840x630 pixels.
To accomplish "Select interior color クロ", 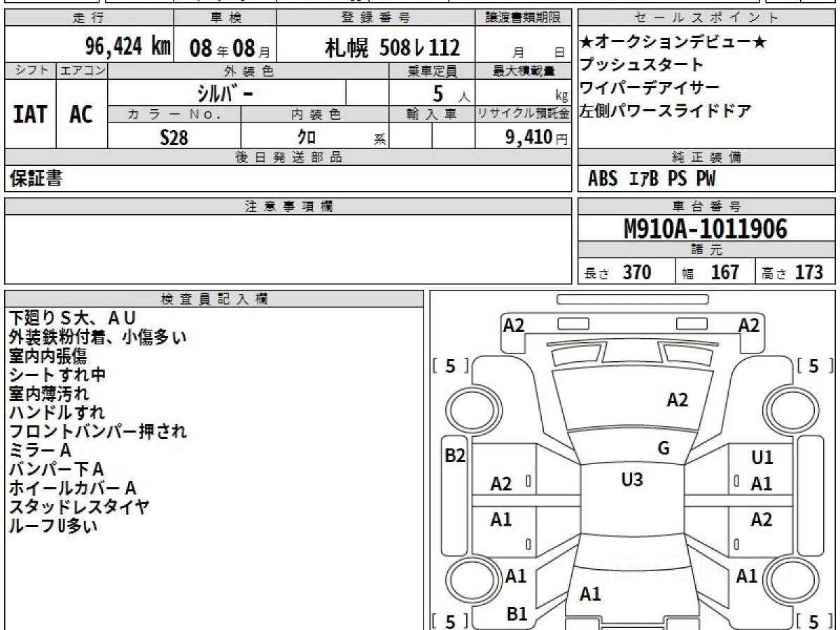I will (307, 136).
